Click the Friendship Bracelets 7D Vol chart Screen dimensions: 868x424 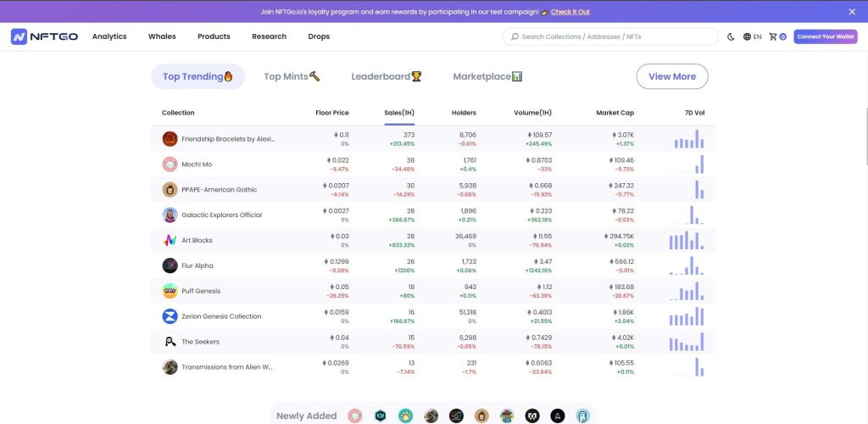pyautogui.click(x=687, y=139)
